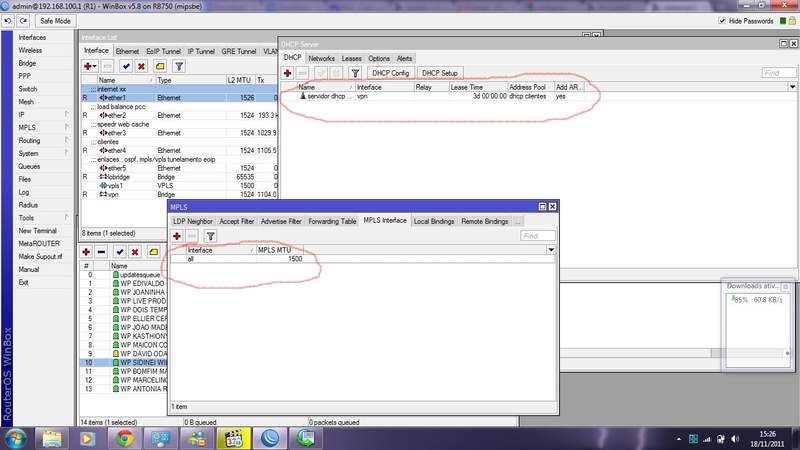This screenshot has height=450, width=800.
Task: Click the red plus add button in Interface List
Action: 88,66
